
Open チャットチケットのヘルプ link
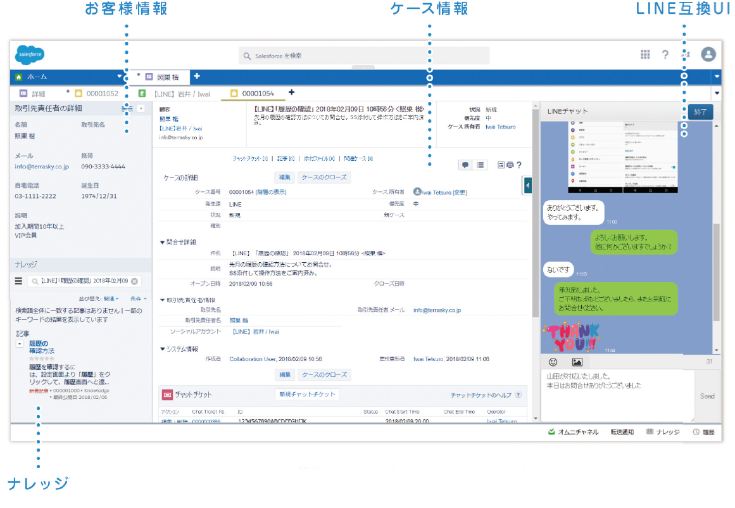(481, 395)
